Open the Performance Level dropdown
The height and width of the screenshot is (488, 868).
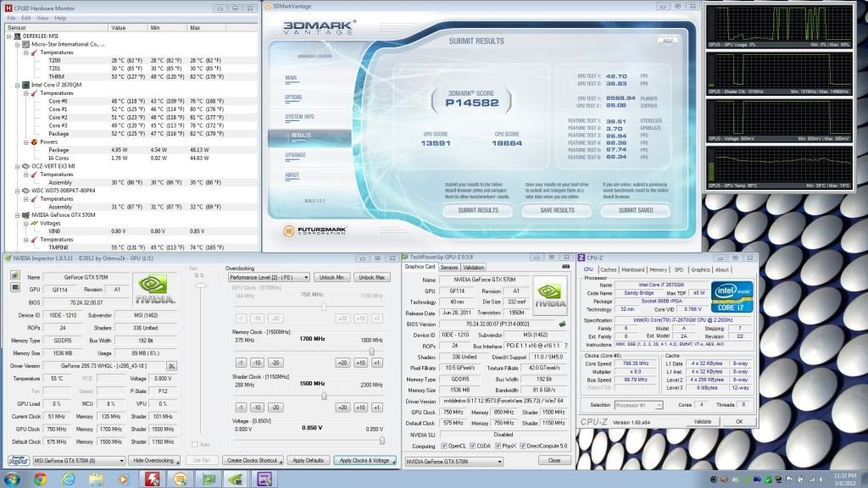tap(269, 277)
